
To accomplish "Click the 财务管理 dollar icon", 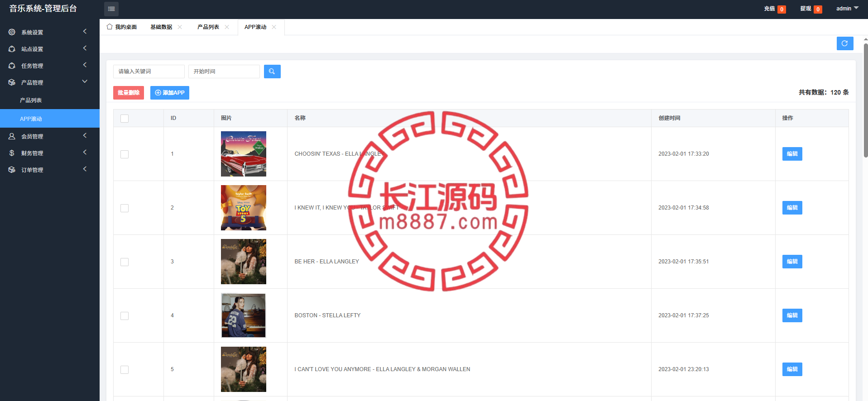I will [12, 153].
